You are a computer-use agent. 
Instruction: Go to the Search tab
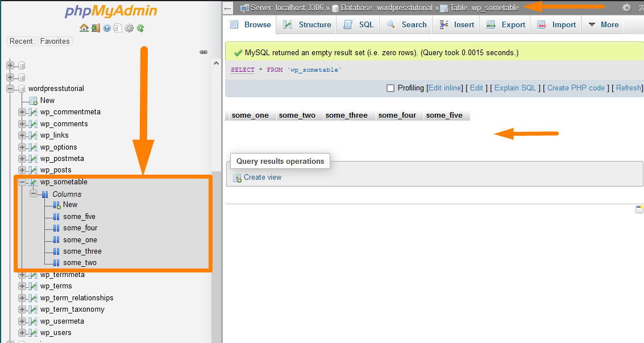(406, 24)
